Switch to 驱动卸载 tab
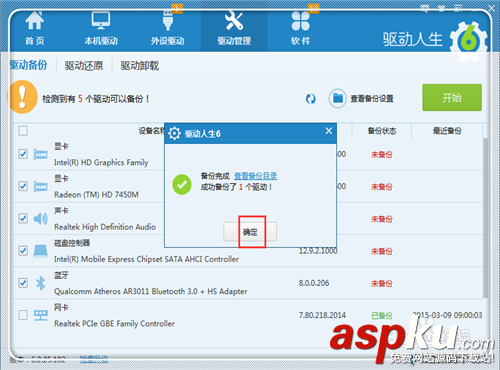 pos(140,66)
